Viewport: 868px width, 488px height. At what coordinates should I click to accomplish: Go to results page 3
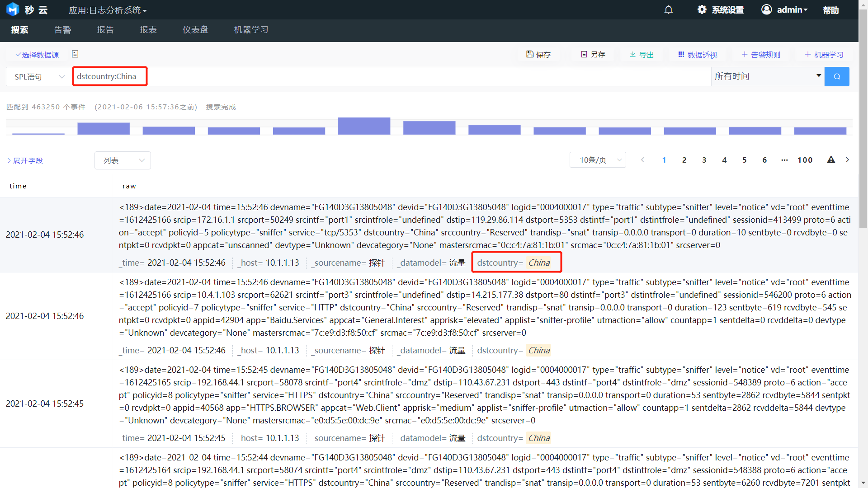click(704, 160)
